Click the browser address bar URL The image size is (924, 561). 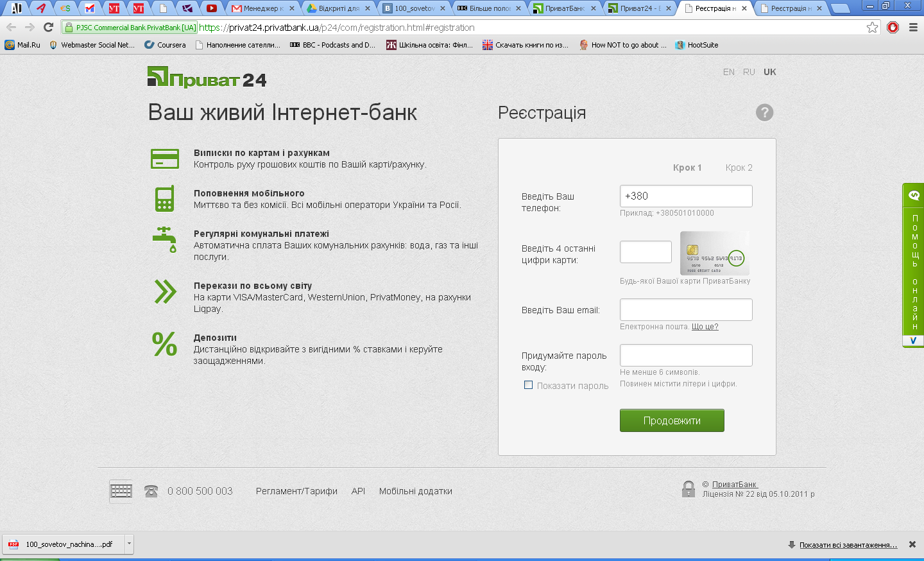(337, 28)
